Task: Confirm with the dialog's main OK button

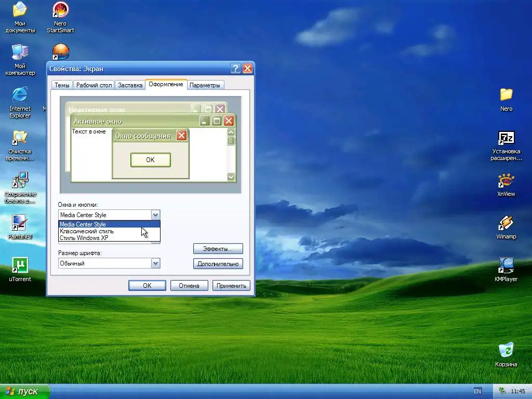Action: [147, 285]
